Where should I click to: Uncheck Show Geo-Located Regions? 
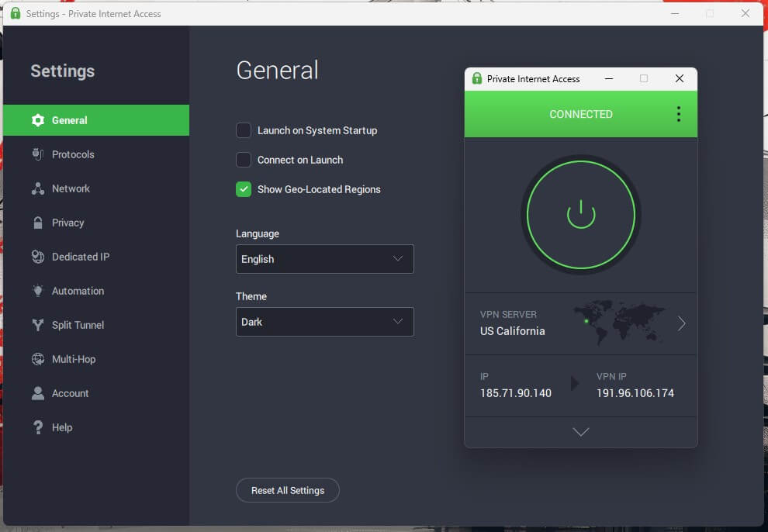(244, 189)
